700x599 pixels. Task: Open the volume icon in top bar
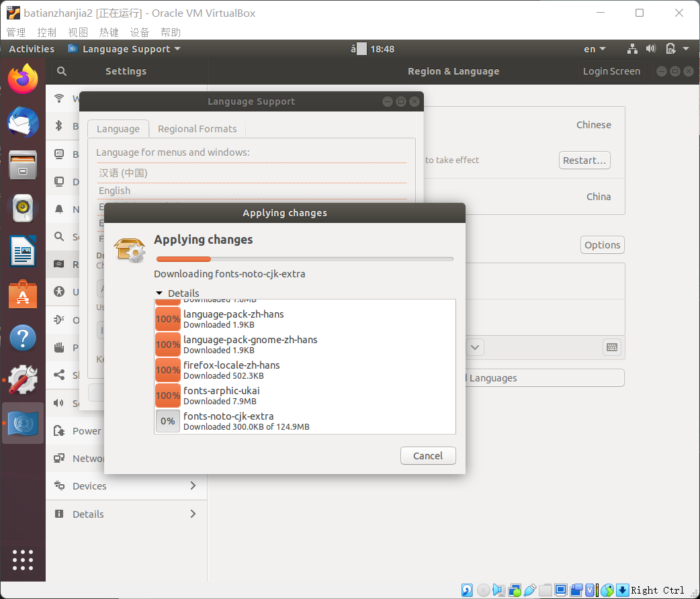click(651, 49)
